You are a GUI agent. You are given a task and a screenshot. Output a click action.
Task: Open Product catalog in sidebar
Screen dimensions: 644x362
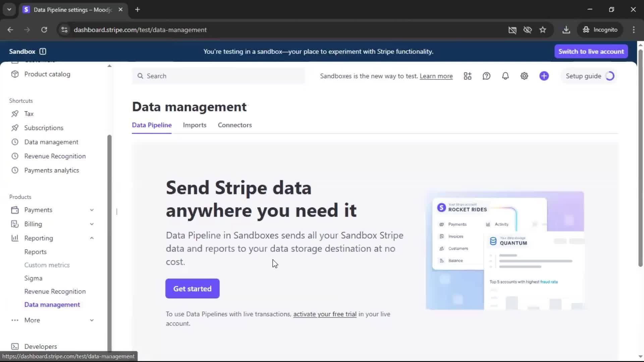[47, 74]
